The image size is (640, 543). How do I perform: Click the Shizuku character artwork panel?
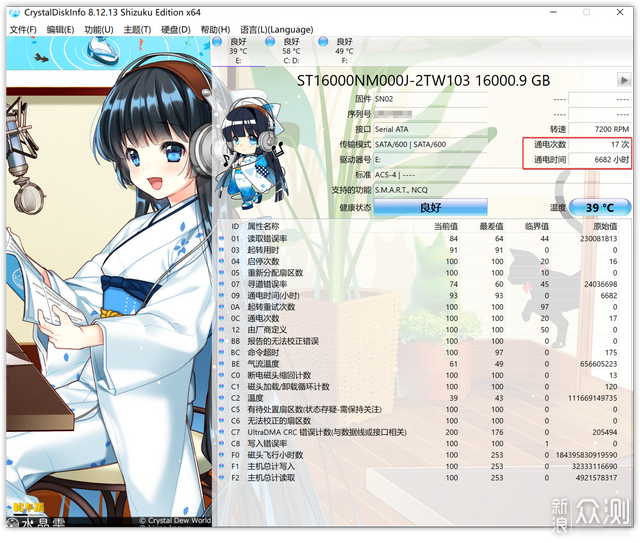click(x=109, y=282)
